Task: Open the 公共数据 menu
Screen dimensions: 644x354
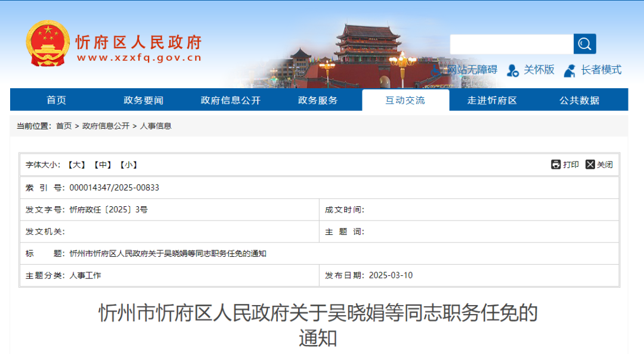Action: 578,100
